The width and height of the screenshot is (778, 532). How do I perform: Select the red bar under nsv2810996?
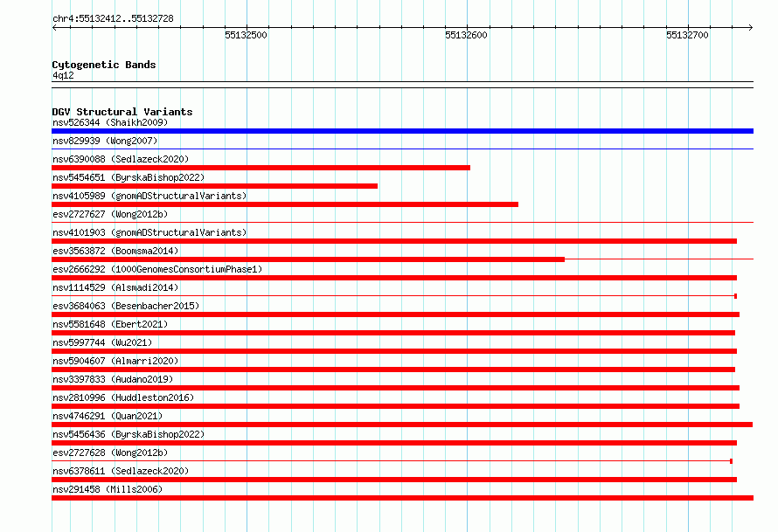395,406
